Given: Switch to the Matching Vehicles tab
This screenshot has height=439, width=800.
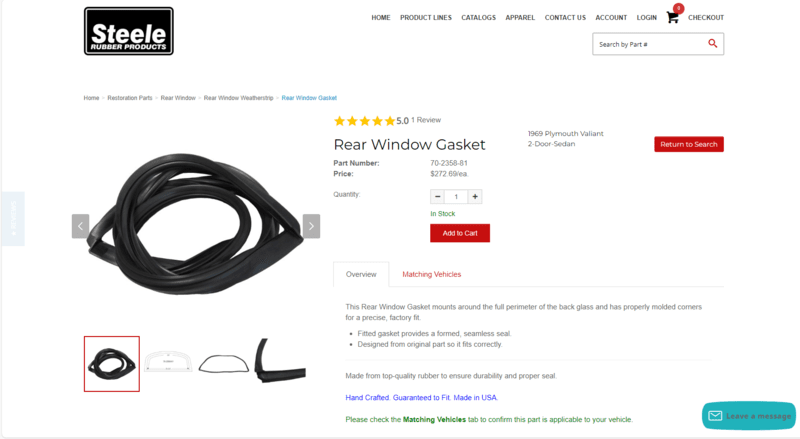Looking at the screenshot, I should click(432, 274).
